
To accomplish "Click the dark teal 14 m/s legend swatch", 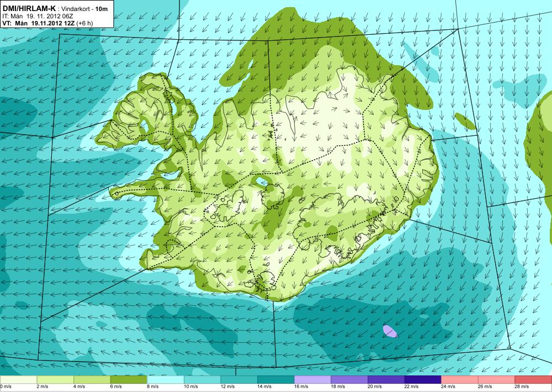I will click(275, 379).
